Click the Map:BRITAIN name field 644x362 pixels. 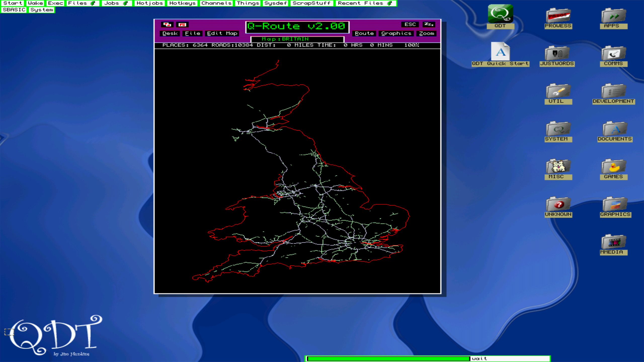coord(297,39)
